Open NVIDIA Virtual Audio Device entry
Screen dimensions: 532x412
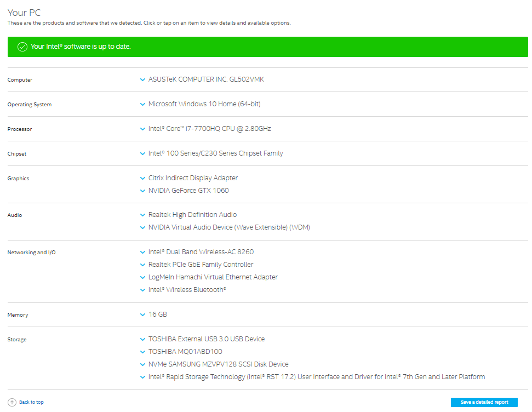tap(229, 227)
